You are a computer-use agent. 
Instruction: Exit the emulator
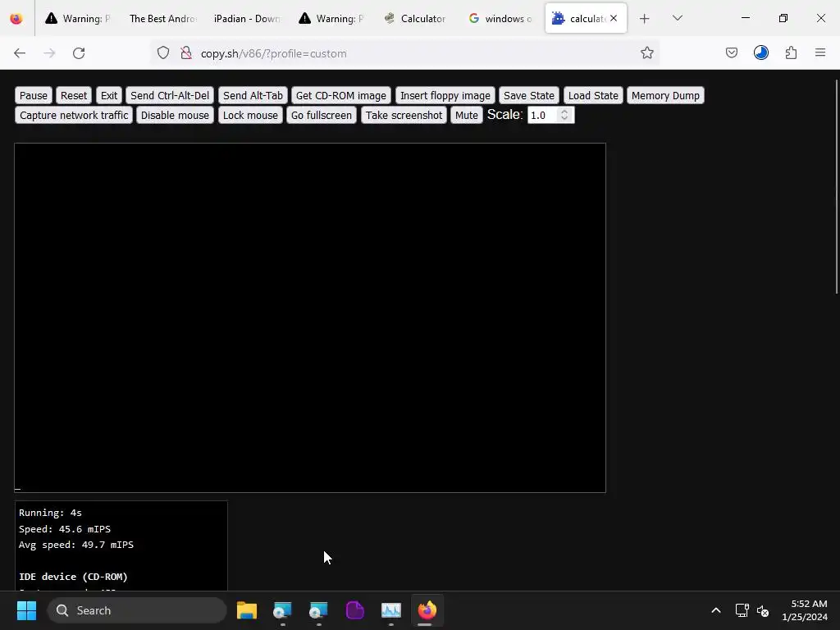109,95
